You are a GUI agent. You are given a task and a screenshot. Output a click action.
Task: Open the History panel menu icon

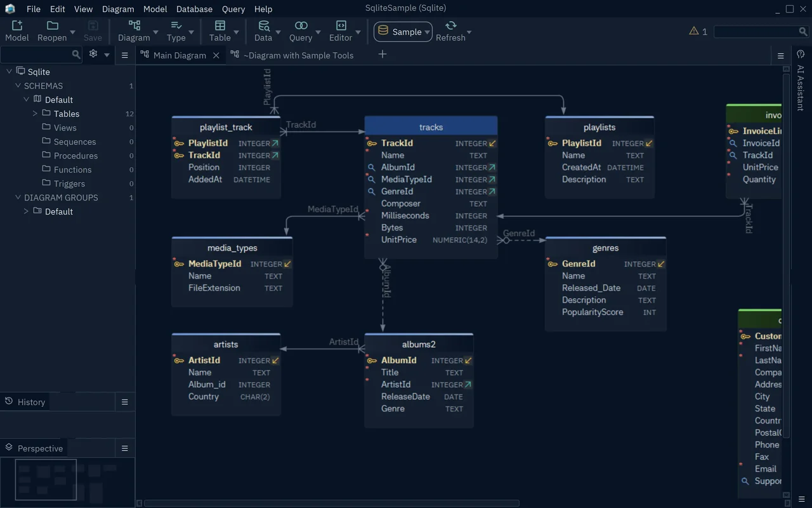125,402
